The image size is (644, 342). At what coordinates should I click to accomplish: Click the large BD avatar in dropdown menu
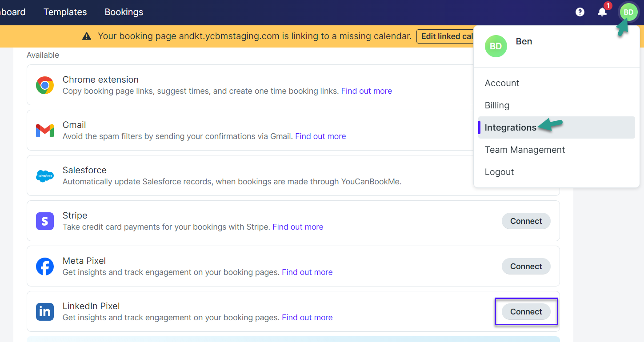[496, 46]
